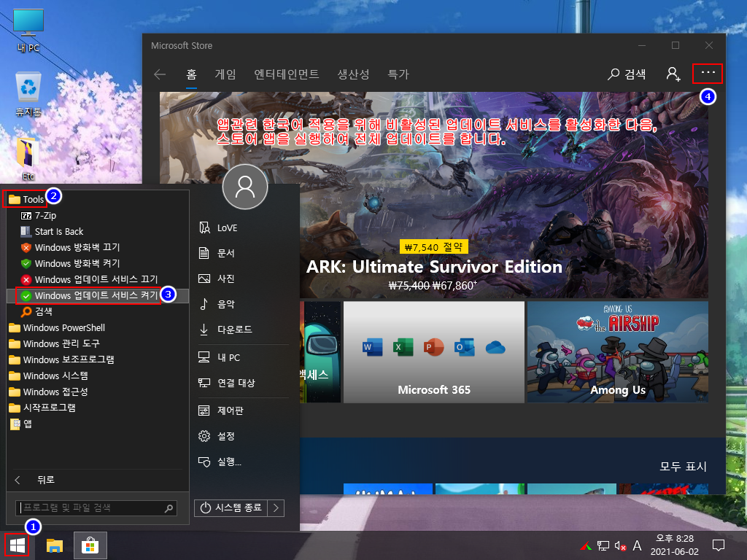The width and height of the screenshot is (747, 560).
Task: Open Store search with 검색
Action: click(627, 74)
